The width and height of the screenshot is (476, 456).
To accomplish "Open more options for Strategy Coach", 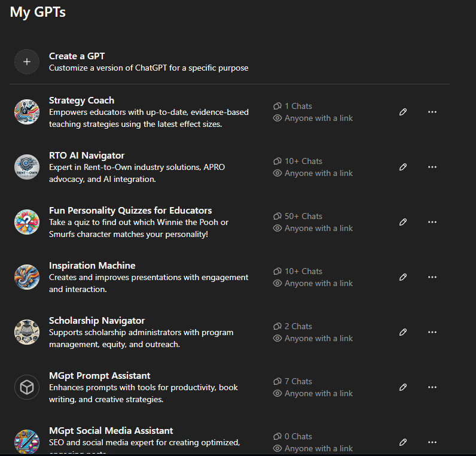I will 432,112.
